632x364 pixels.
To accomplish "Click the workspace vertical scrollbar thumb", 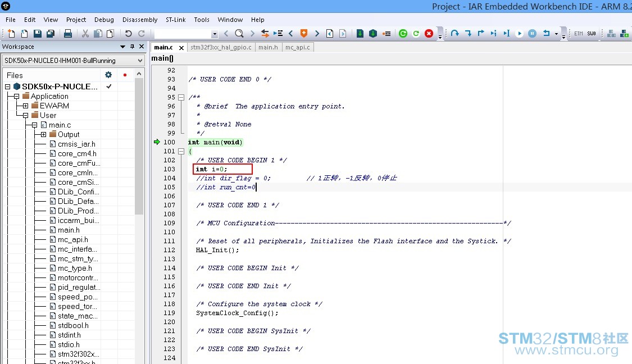I will pyautogui.click(x=139, y=147).
